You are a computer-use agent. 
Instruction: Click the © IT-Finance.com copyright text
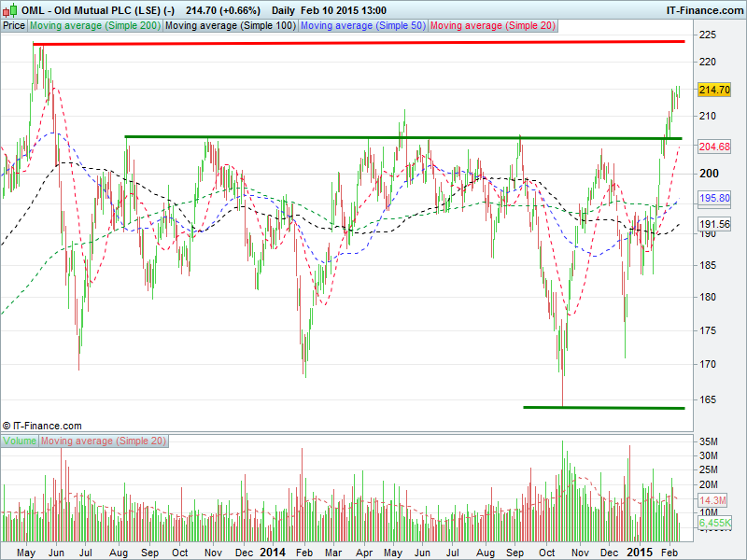pos(42,426)
